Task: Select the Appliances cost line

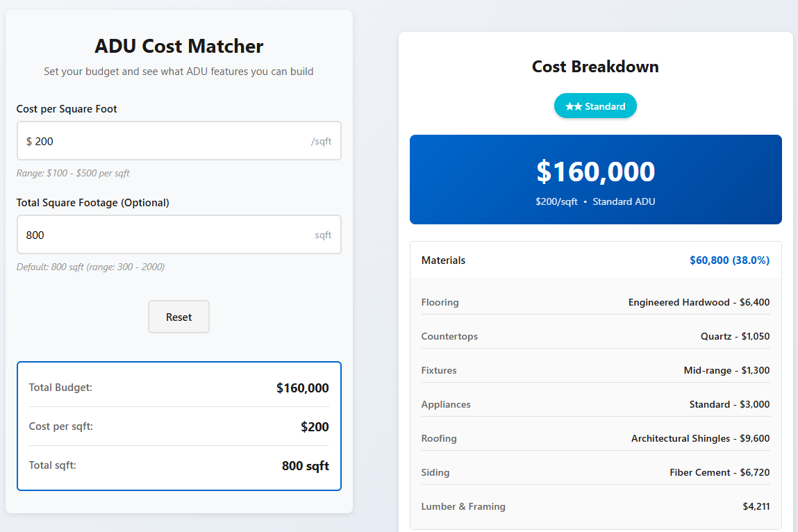Action: click(x=595, y=404)
